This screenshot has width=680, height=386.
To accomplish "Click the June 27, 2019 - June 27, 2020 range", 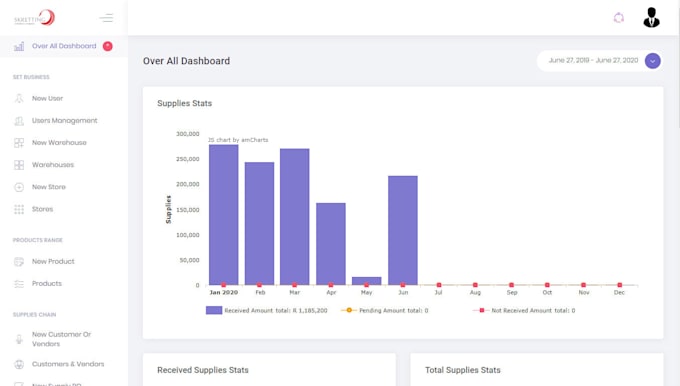I will (593, 60).
